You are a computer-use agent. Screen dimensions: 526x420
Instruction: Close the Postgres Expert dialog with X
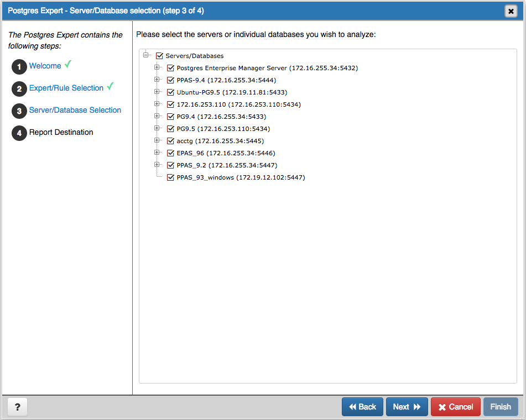(511, 11)
